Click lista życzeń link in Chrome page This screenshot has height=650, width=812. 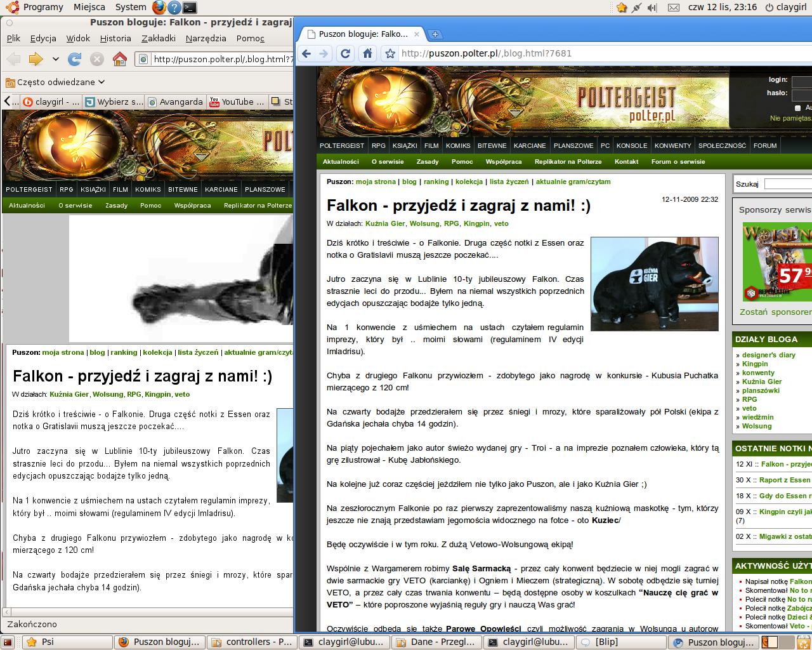[x=509, y=182]
